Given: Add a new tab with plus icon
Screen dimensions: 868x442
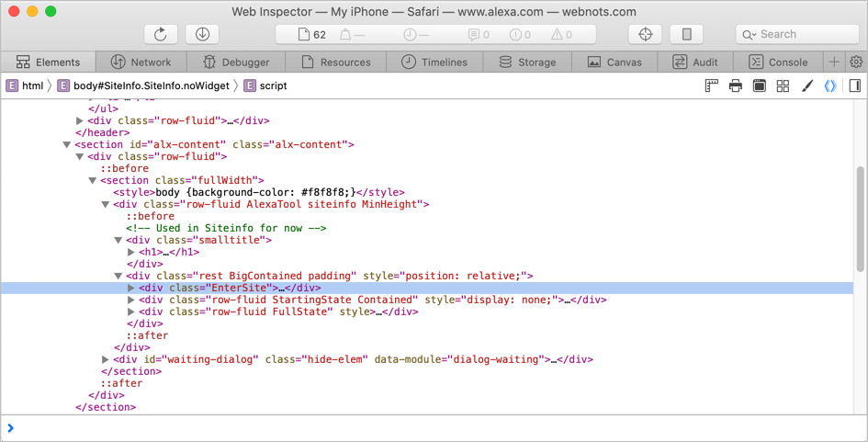Looking at the screenshot, I should [834, 62].
